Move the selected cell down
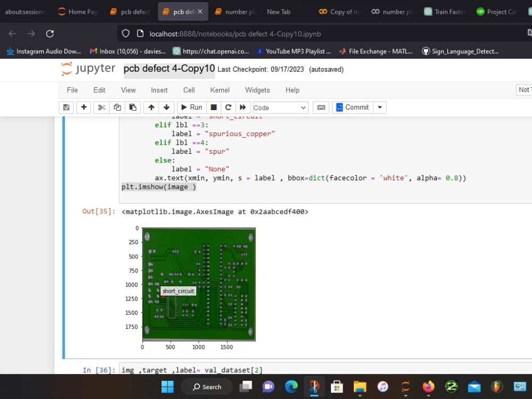Viewport: 532px width, 399px height. (x=167, y=107)
